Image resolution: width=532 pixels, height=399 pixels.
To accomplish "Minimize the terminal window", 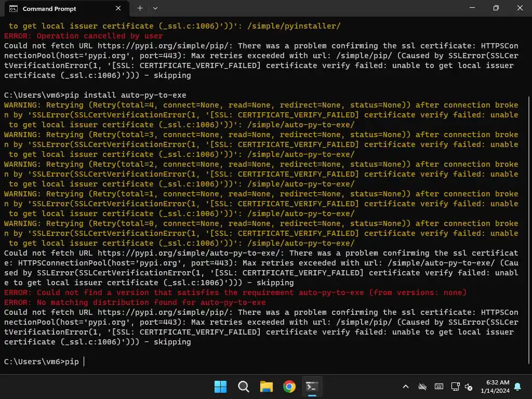I will [472, 8].
